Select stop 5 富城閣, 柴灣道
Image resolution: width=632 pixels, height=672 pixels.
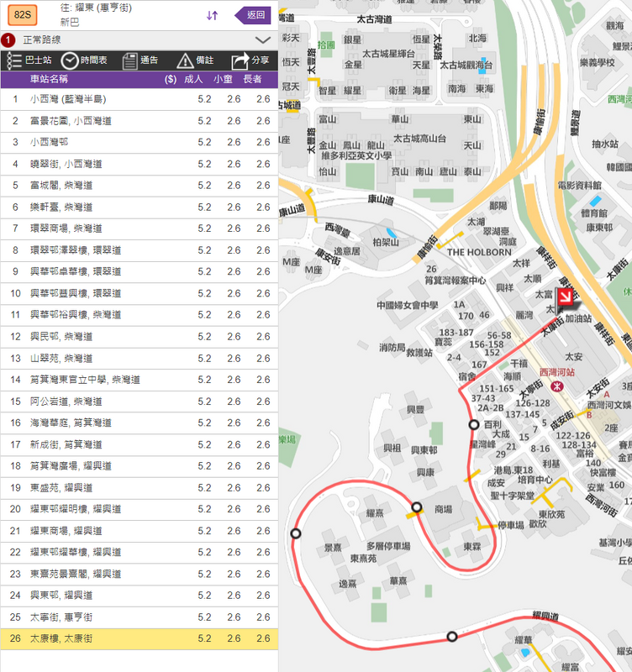(x=140, y=186)
